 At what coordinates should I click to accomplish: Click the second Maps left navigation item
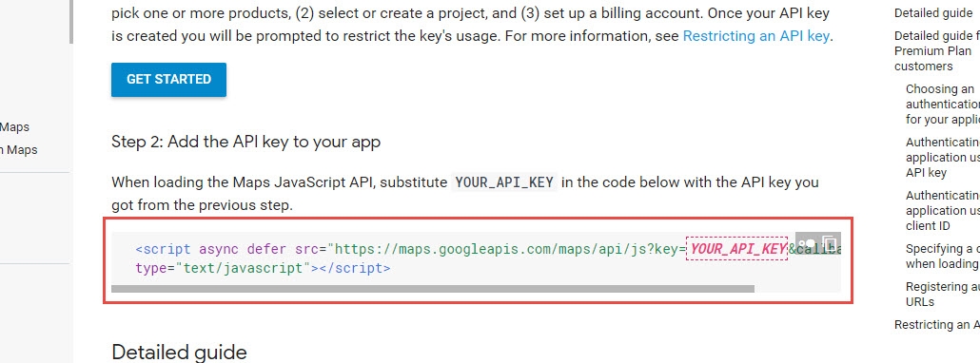pyautogui.click(x=19, y=150)
